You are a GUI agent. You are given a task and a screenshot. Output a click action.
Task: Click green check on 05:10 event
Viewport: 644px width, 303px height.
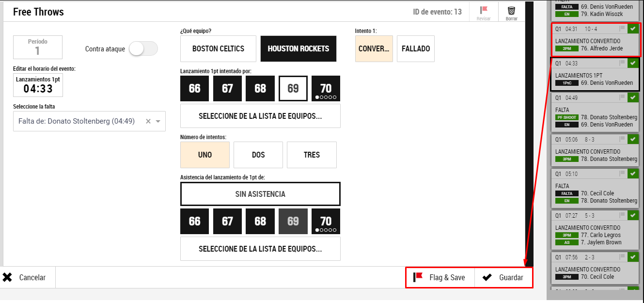click(x=633, y=174)
